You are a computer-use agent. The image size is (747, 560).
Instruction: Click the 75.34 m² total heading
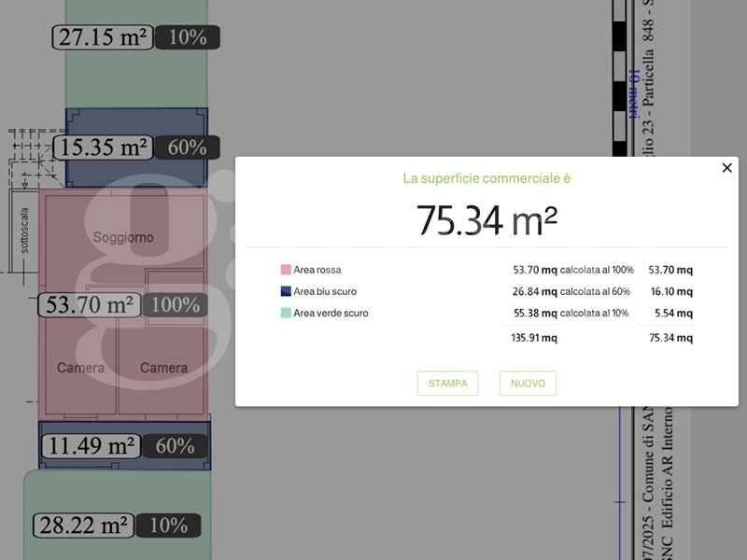coord(486,220)
